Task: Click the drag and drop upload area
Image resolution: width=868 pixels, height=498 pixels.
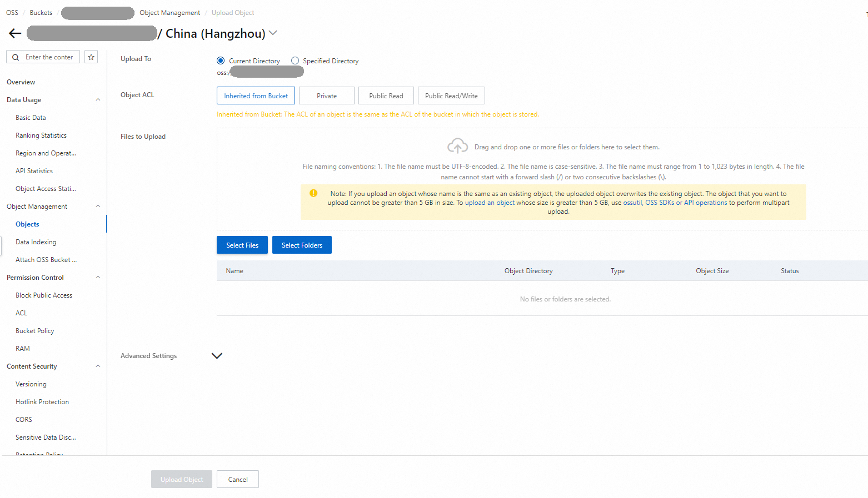Action: click(542, 179)
